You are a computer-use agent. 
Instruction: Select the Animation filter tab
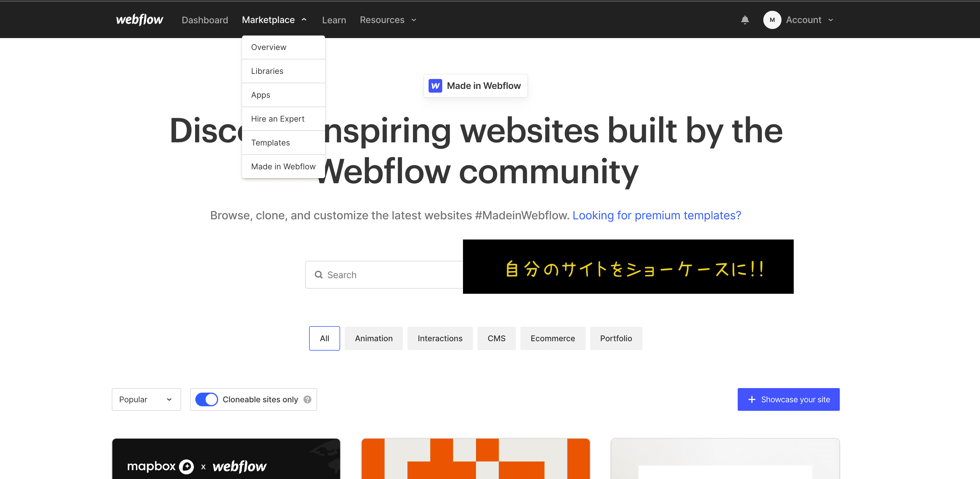click(x=374, y=338)
